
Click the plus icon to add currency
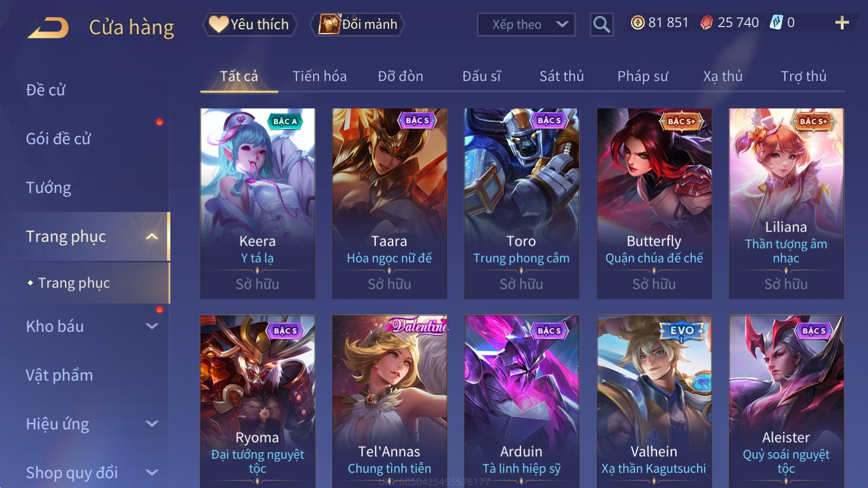coord(842,23)
